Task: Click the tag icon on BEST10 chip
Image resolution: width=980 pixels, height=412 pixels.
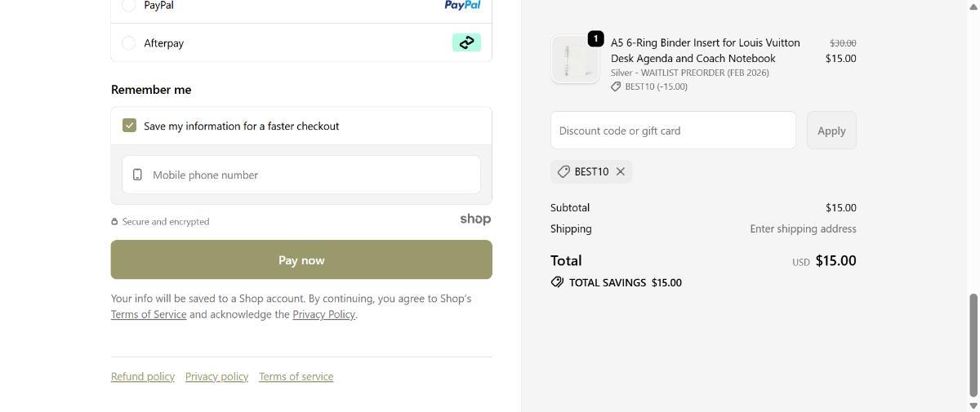Action: click(x=563, y=171)
